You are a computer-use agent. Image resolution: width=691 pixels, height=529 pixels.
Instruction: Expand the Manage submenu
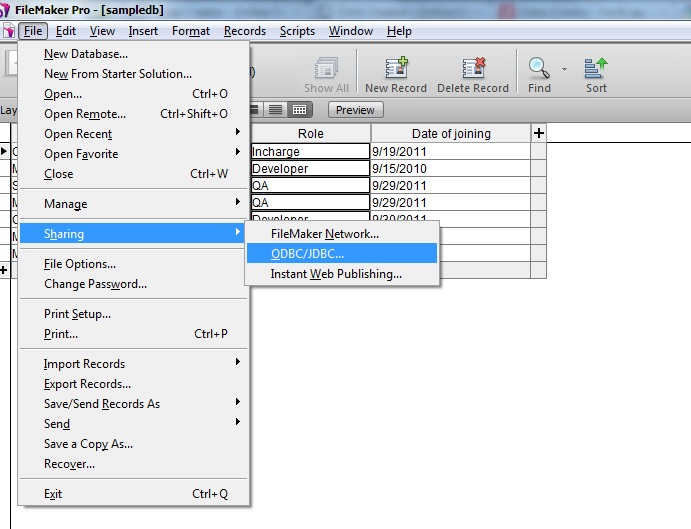click(134, 204)
